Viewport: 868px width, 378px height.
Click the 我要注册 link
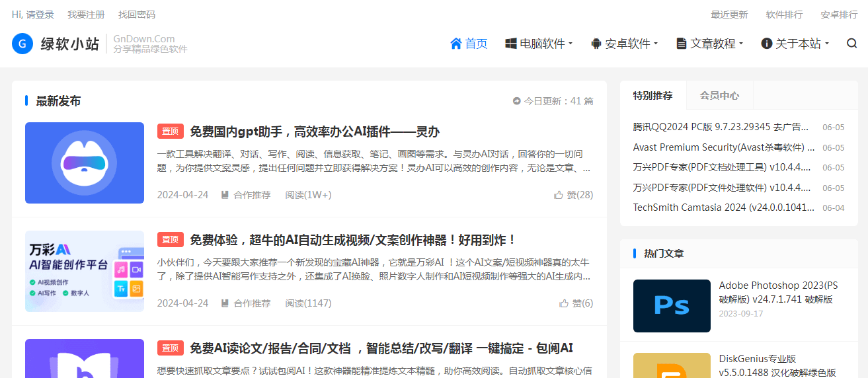pyautogui.click(x=86, y=15)
